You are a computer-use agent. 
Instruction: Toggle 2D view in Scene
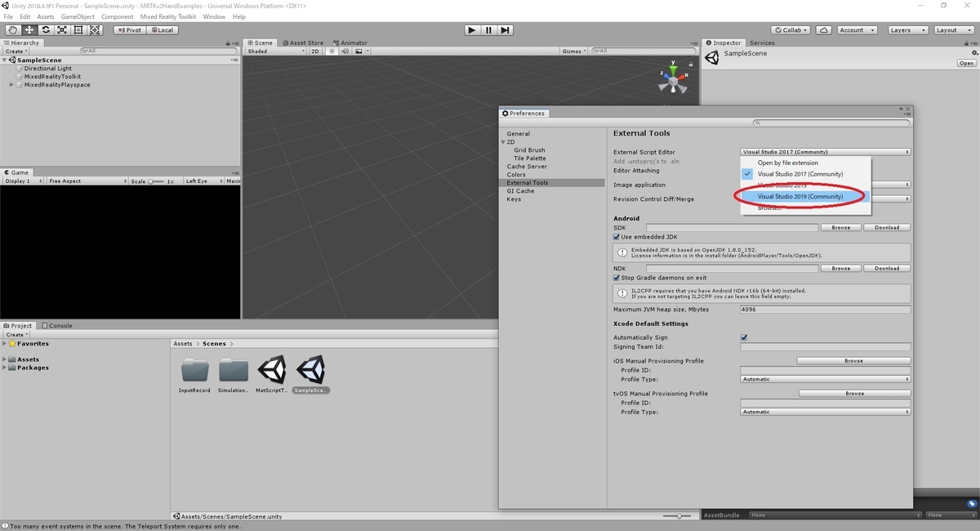pyautogui.click(x=315, y=51)
